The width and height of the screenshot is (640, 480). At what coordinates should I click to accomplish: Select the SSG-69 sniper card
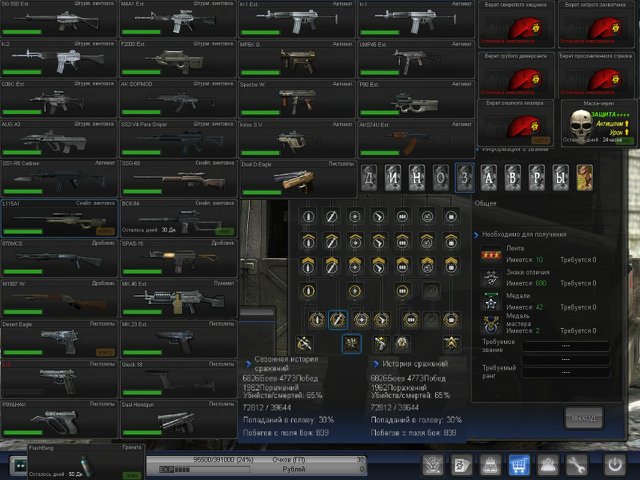click(178, 178)
